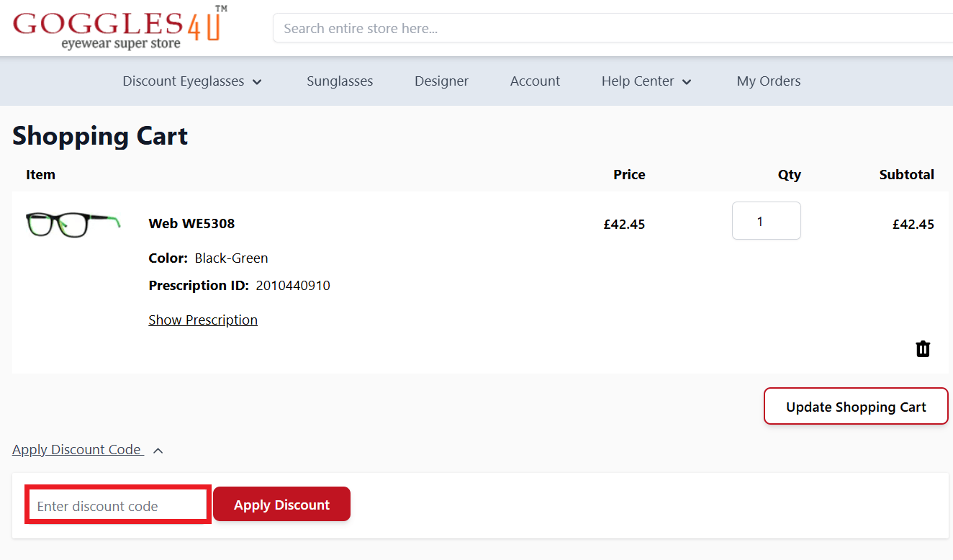Click the Shopping Cart heading

tap(100, 135)
